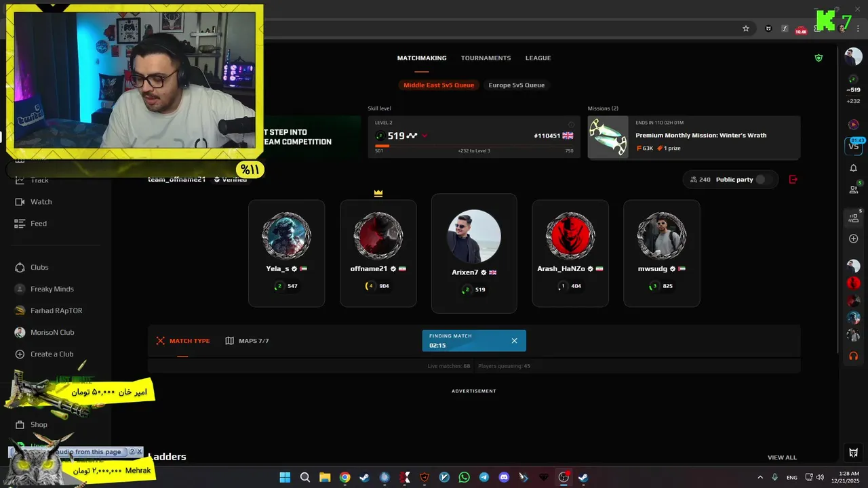The image size is (868, 488).
Task: Open the Maps 7/7 selector
Action: coord(248,341)
